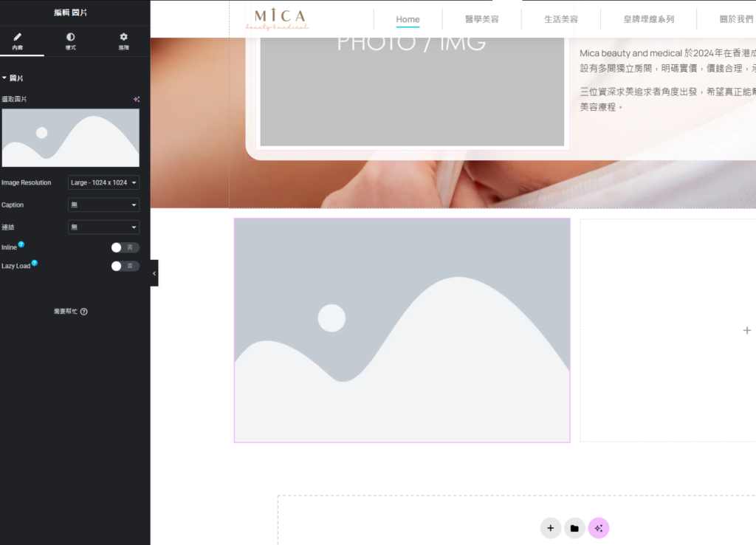Click the AI sparkle icon beside 選取圖片

coord(136,99)
